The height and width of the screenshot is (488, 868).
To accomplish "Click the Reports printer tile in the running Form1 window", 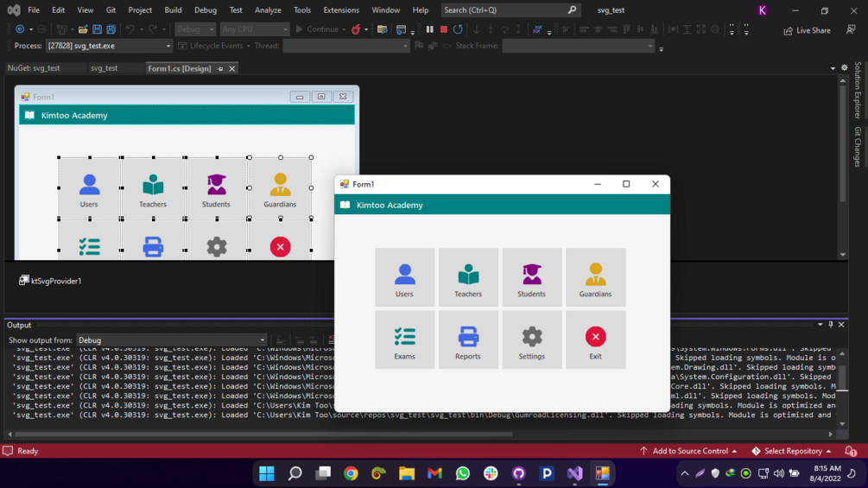I will pos(468,339).
